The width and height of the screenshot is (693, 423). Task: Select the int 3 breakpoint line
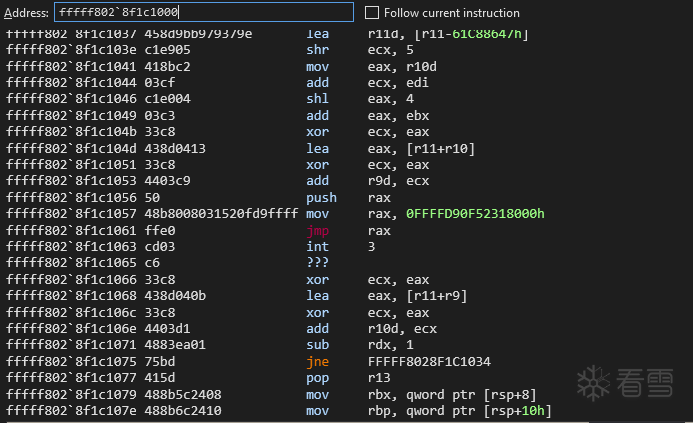pyautogui.click(x=316, y=246)
